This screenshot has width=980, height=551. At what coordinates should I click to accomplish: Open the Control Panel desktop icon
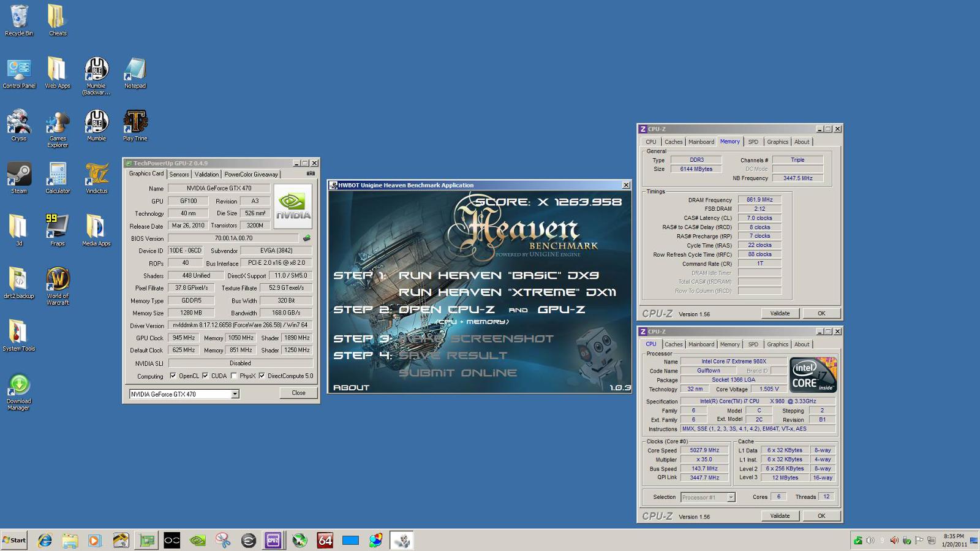[19, 74]
